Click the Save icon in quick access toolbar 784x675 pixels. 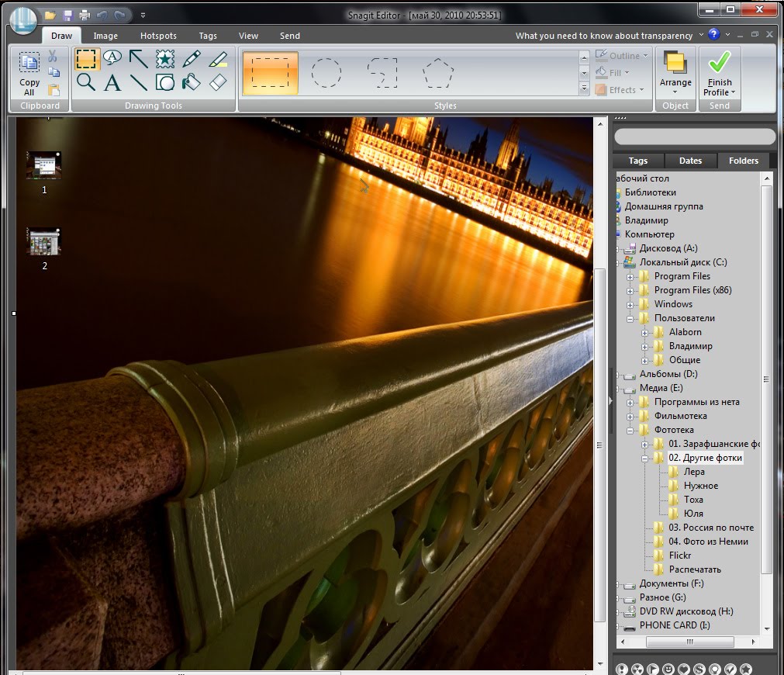coord(67,15)
